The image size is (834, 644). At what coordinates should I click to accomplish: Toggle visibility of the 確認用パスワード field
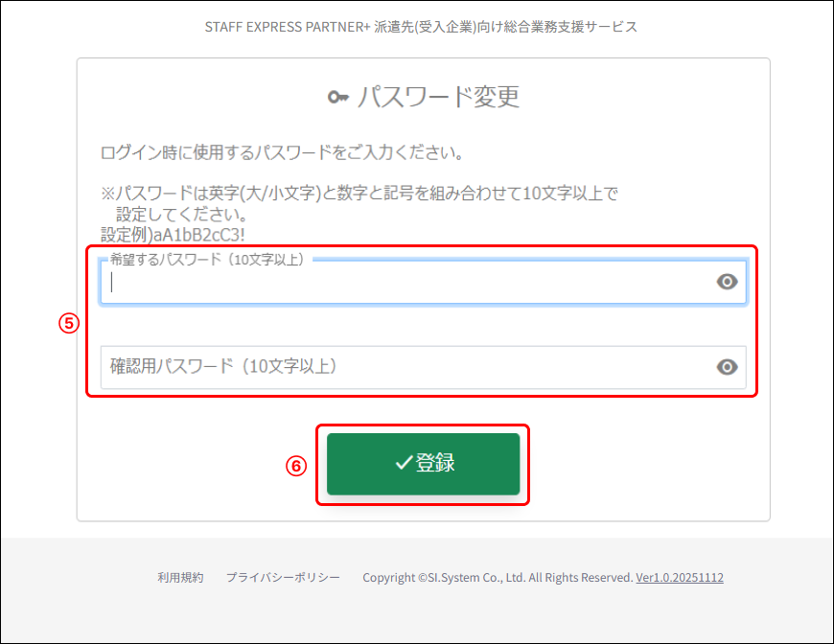727,367
